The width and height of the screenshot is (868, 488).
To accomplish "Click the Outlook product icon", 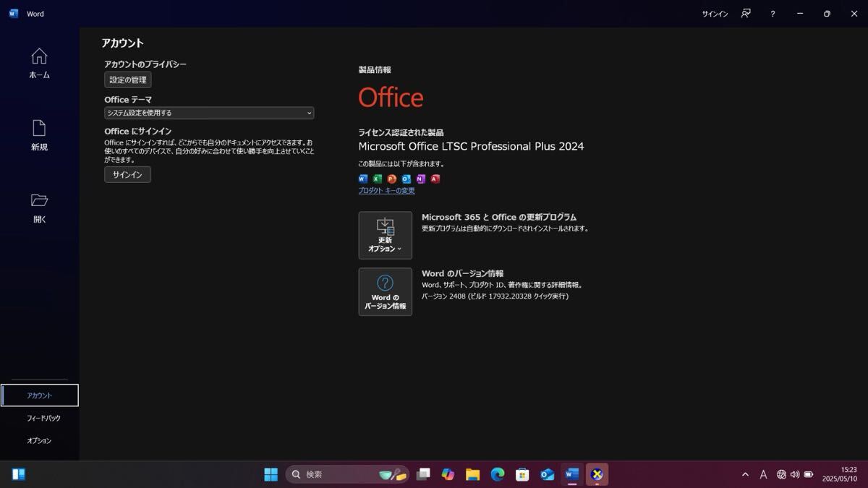I will tap(406, 179).
